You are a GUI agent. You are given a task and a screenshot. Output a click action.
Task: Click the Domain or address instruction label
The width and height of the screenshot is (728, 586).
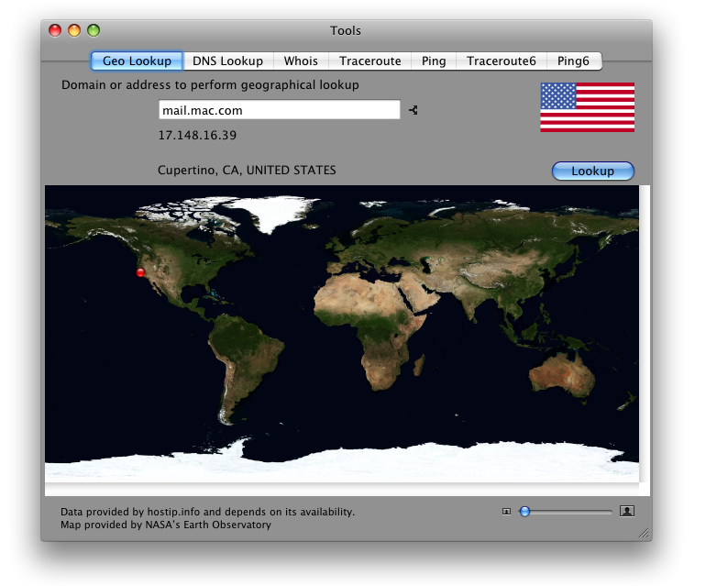pyautogui.click(x=210, y=85)
